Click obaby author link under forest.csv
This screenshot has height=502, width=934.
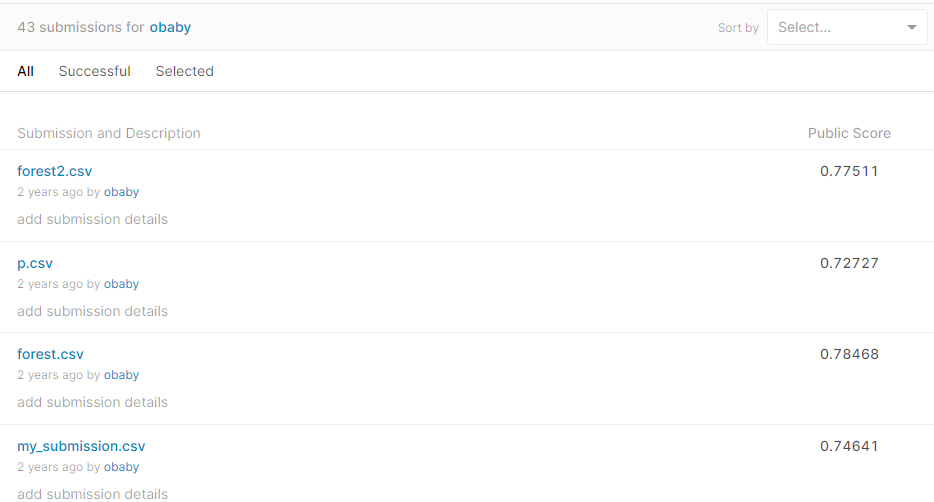121,375
